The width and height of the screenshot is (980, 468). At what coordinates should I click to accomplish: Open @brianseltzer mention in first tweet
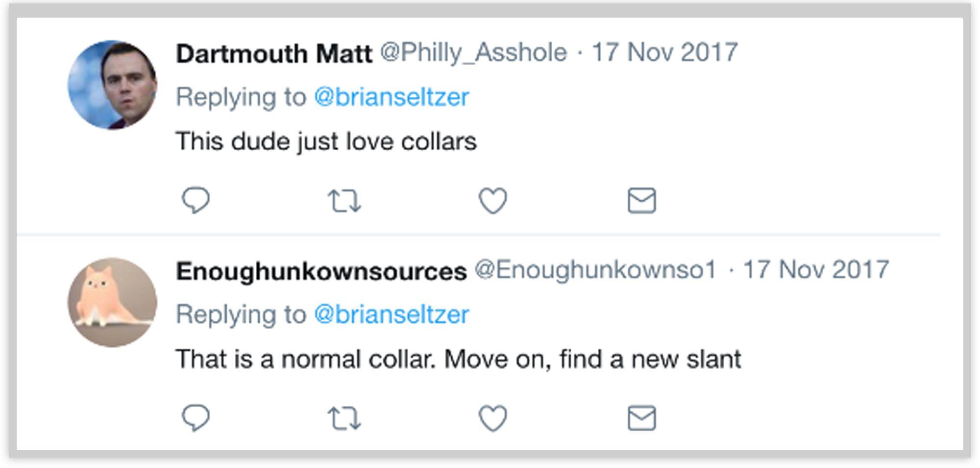click(x=392, y=97)
